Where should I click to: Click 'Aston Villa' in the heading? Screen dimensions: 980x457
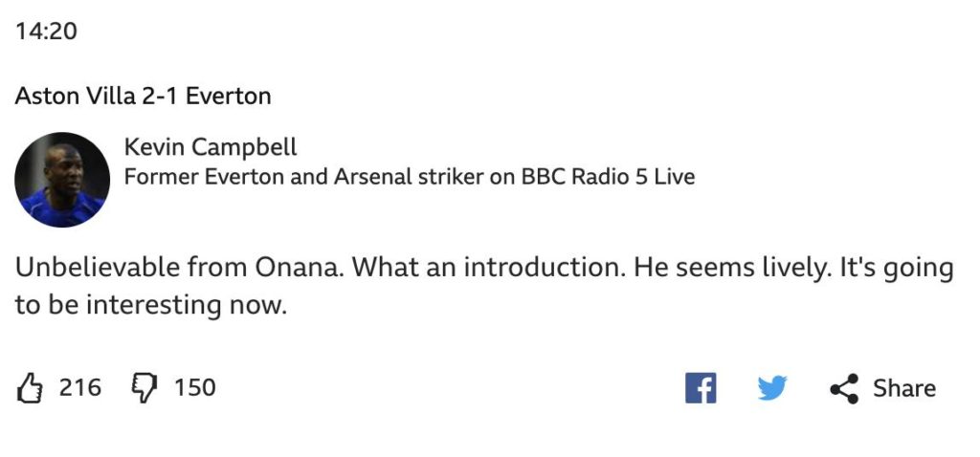point(76,97)
